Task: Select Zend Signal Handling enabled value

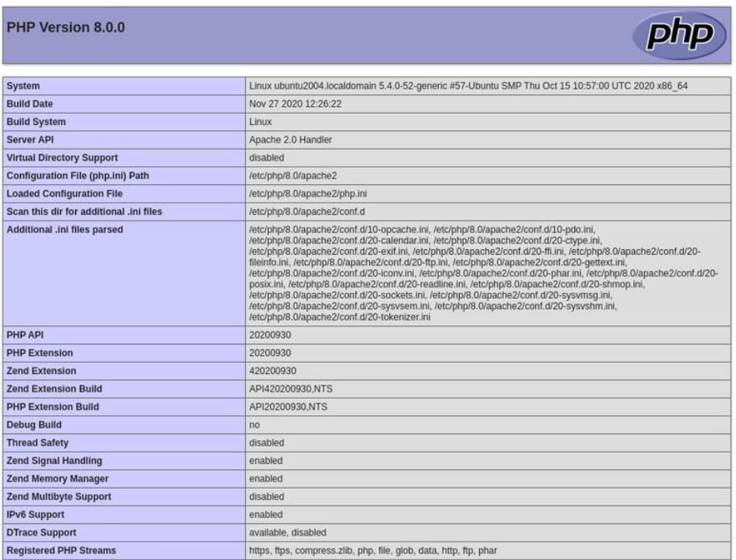Action: (x=266, y=461)
